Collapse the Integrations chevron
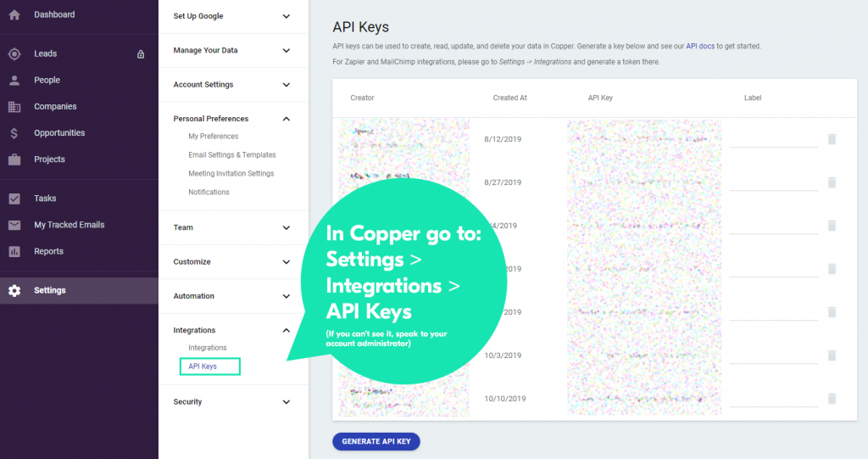The image size is (868, 459). (x=287, y=330)
